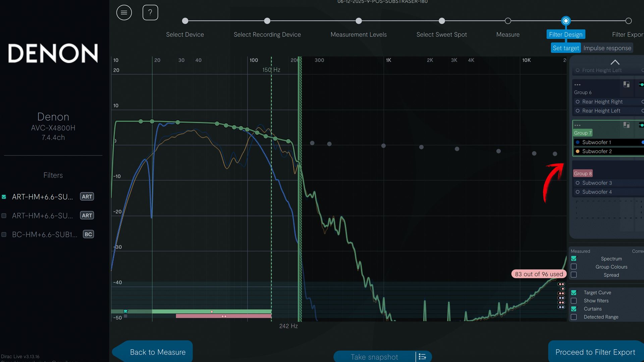The height and width of the screenshot is (362, 644).
Task: Select the Group 8 label
Action: tap(583, 173)
